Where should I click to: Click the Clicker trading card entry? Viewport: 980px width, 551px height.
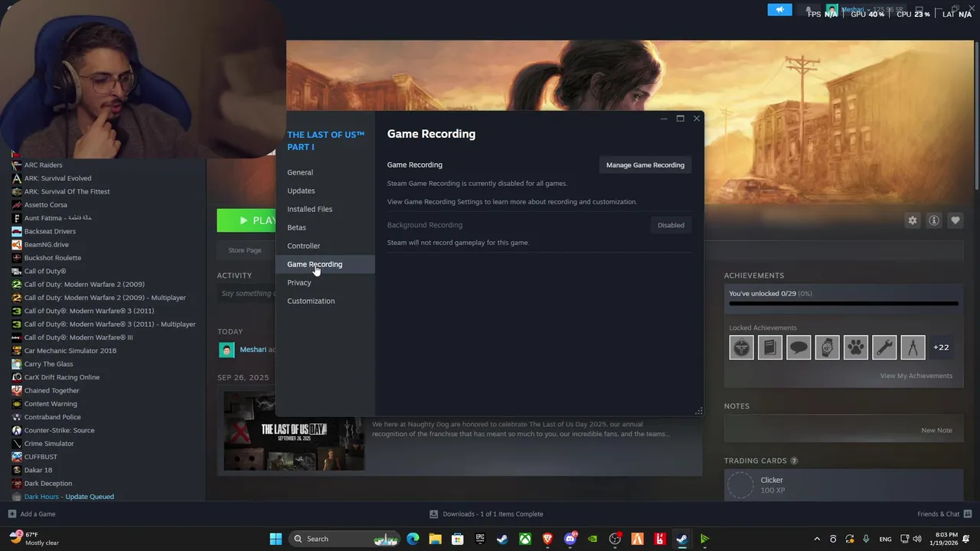[843, 485]
